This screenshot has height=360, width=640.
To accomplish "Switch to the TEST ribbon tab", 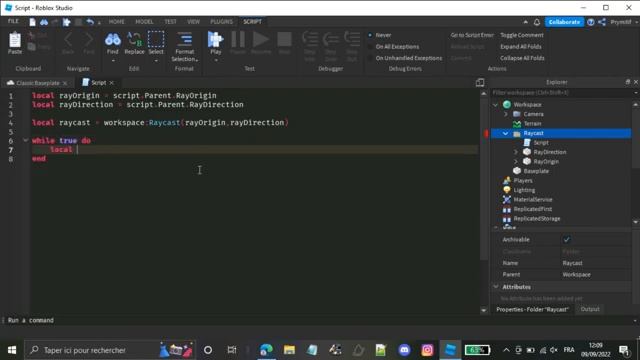I will 171,22.
